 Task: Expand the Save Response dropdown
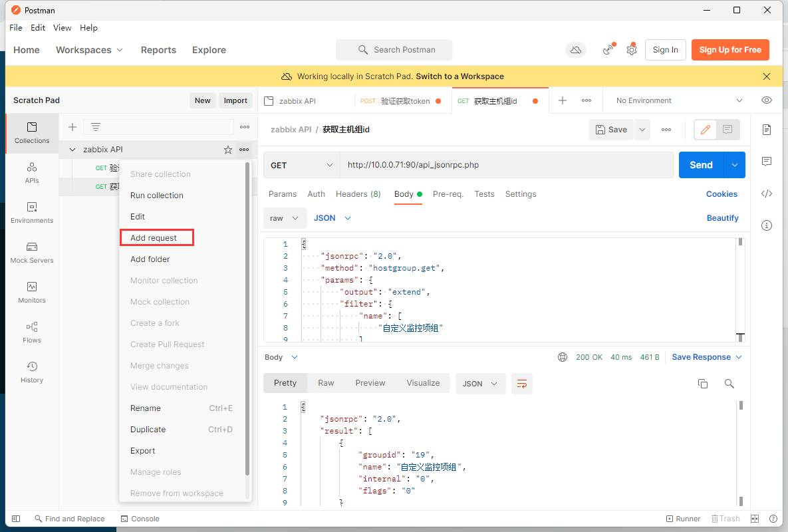tap(707, 357)
